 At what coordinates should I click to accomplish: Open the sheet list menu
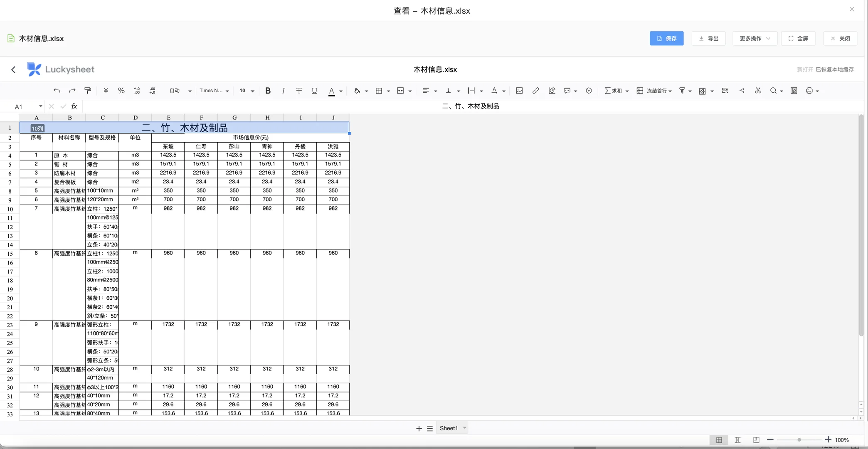(x=429, y=428)
